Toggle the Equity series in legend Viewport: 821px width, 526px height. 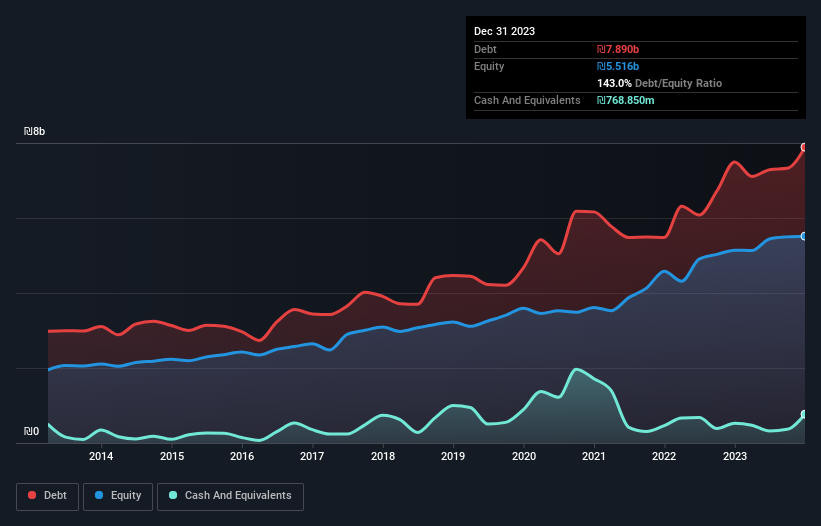tap(118, 495)
